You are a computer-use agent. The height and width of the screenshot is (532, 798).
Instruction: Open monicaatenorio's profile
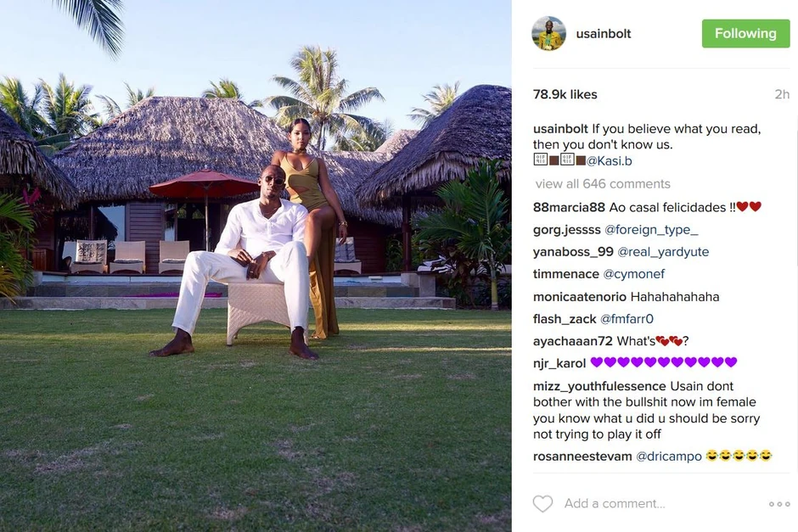[x=580, y=296]
